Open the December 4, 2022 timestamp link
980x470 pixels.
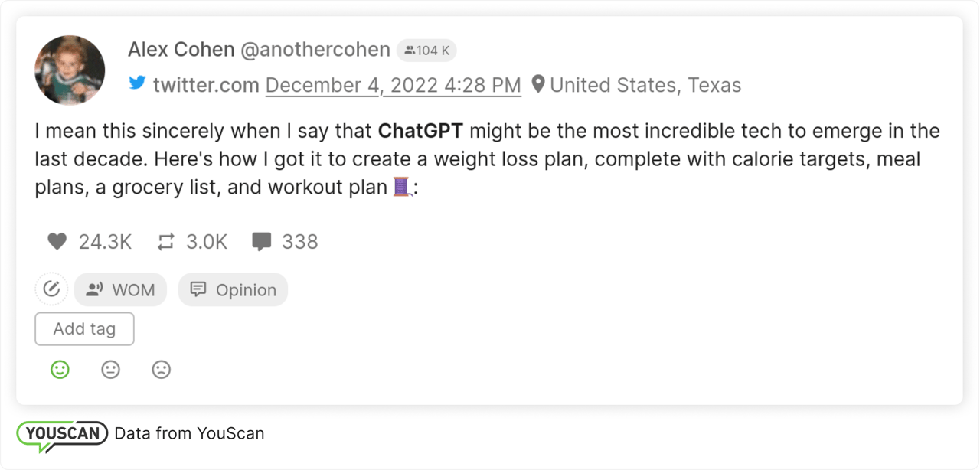tap(393, 85)
